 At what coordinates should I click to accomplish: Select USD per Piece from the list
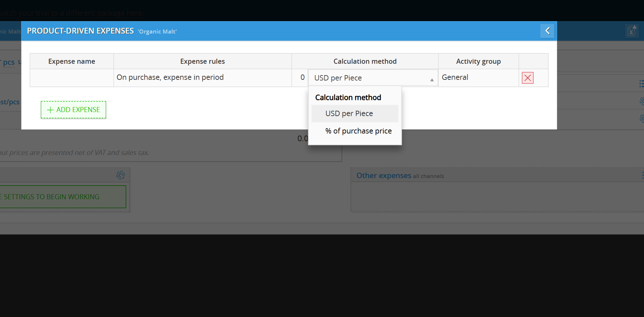349,114
